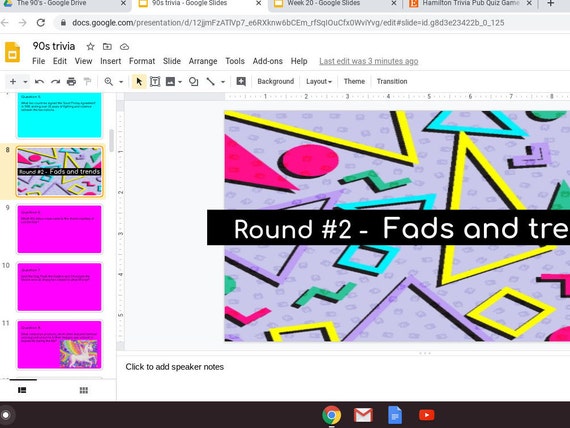Click the Insert image icon
The width and height of the screenshot is (570, 428).
click(170, 81)
